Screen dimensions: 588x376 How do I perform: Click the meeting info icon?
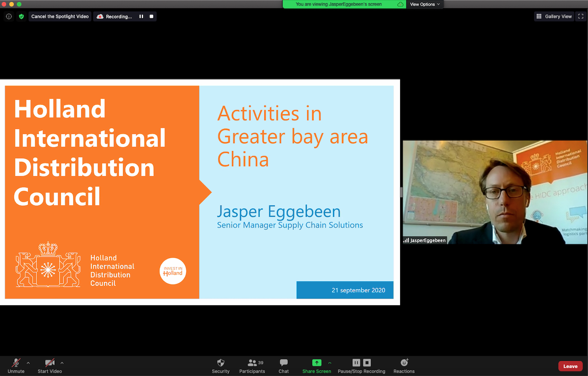pos(9,16)
